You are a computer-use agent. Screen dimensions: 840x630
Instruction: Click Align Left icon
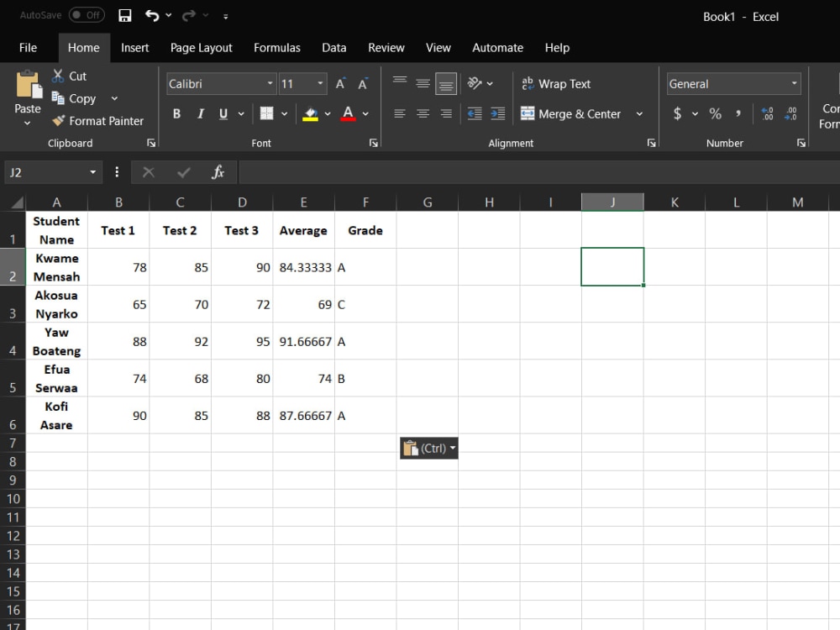400,113
